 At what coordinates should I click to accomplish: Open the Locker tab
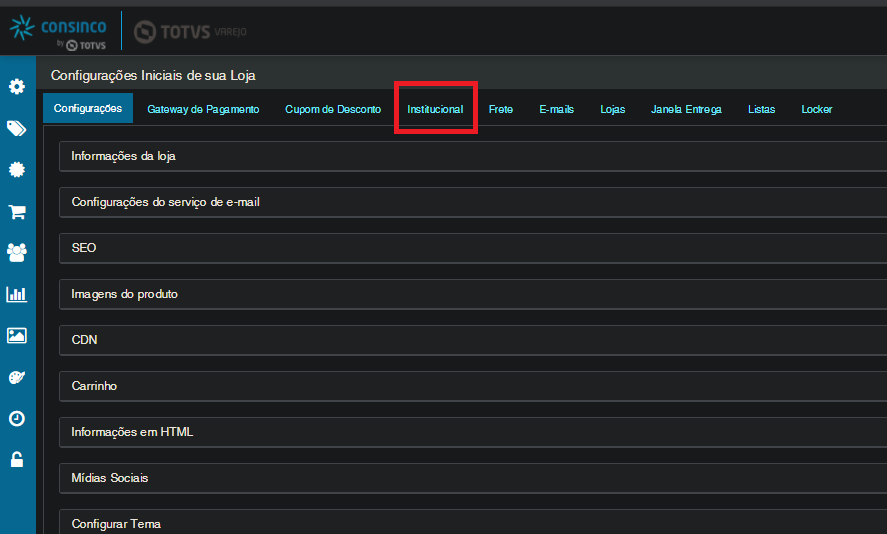point(816,109)
